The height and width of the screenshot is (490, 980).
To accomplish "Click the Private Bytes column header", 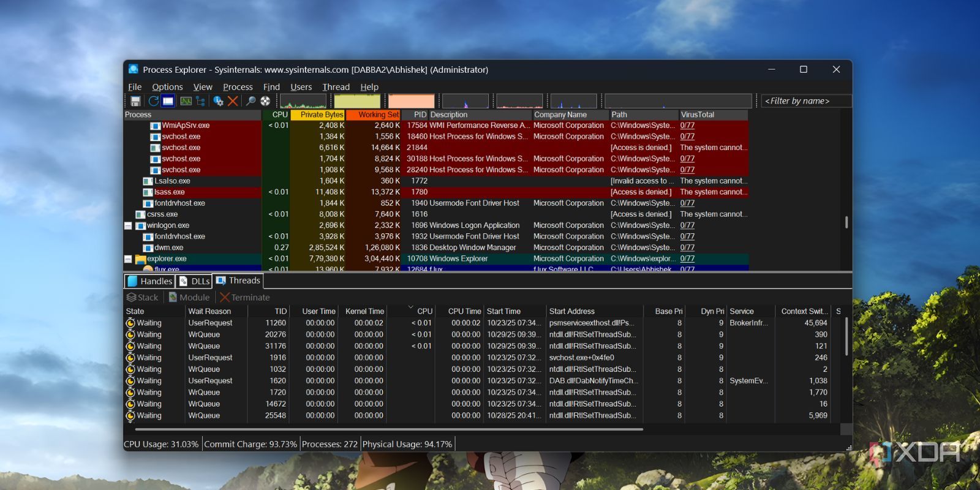I will coord(318,115).
